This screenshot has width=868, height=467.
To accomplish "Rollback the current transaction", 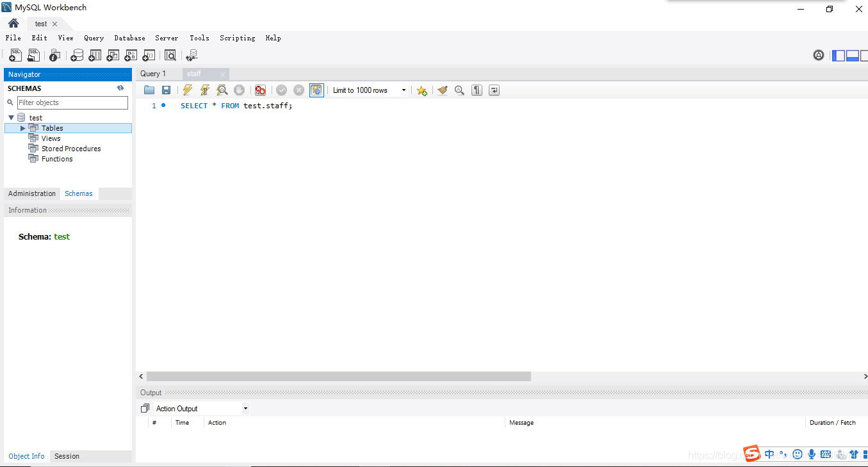I will [299, 90].
